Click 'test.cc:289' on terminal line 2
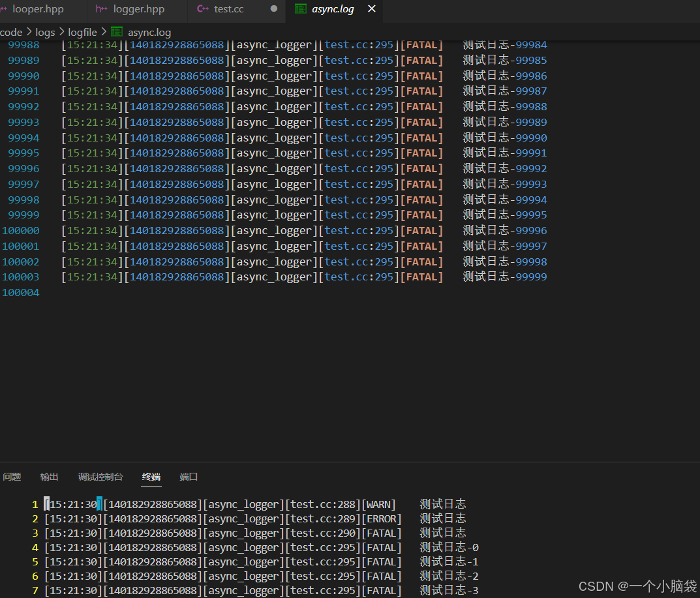700x598 pixels. coord(323,518)
